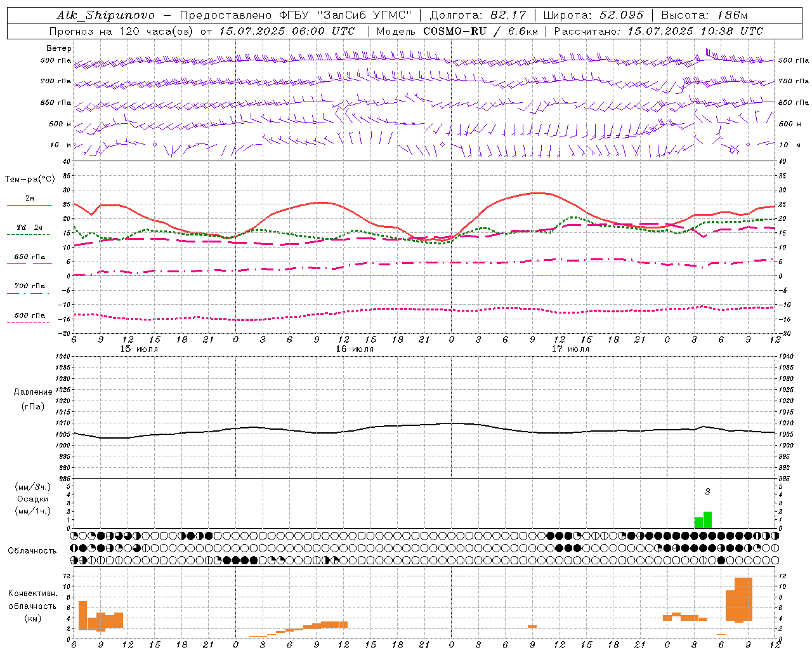Select the provider text ФГБУ "ЗапСиб УГМС"

(345, 15)
